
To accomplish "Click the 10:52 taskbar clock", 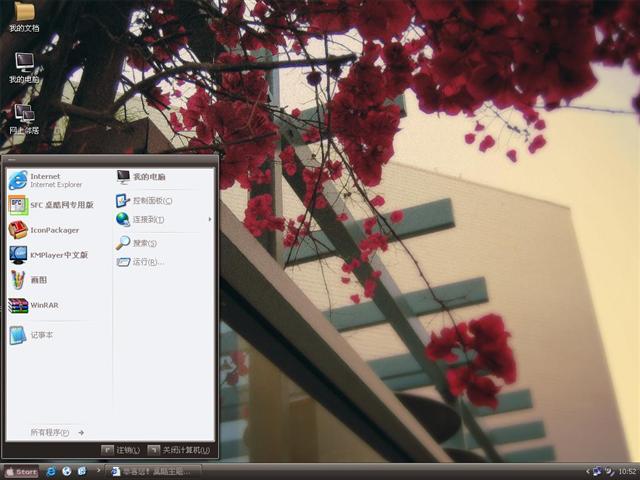I will tap(628, 472).
